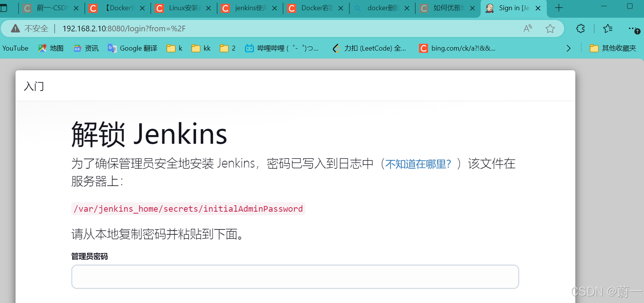
Task: Click the 管理员密码 label
Action: point(90,257)
